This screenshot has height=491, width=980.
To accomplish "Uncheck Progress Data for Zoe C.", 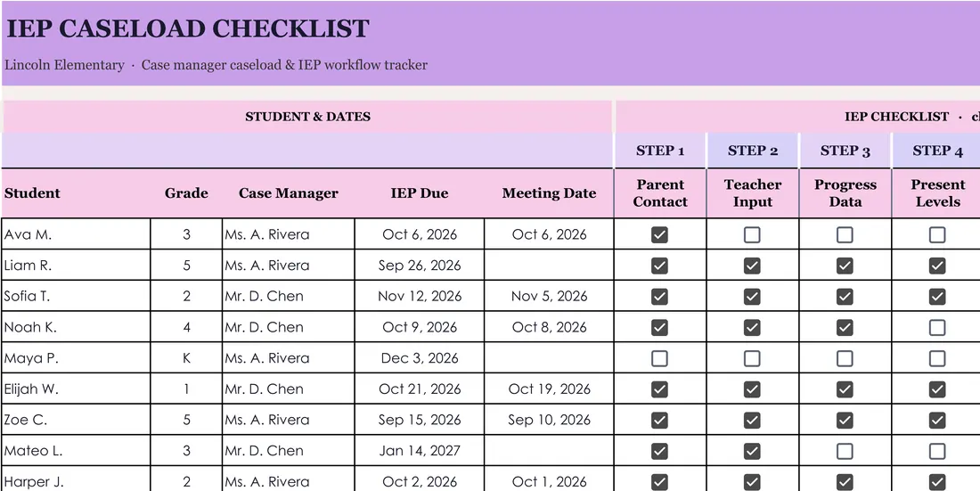I will tap(845, 421).
